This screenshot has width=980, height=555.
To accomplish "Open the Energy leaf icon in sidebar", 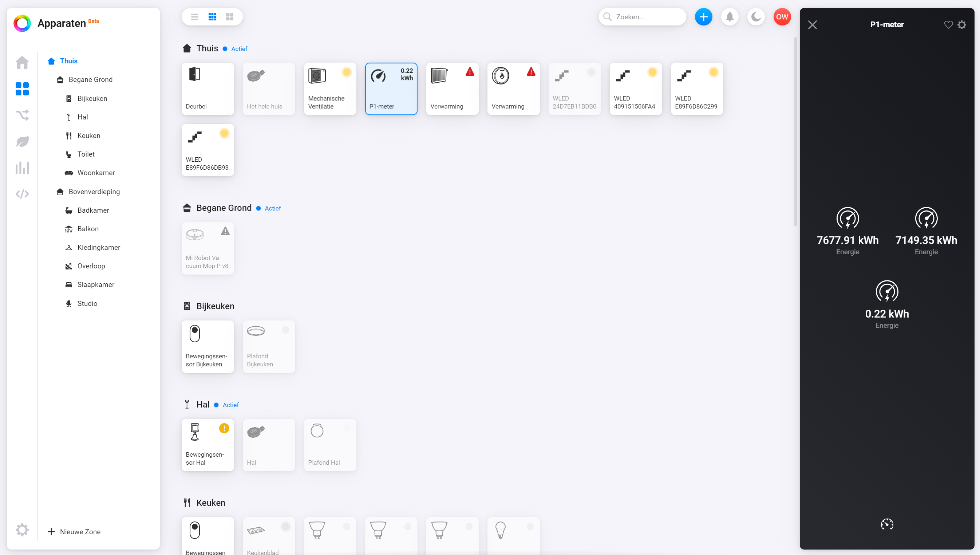I will [22, 141].
